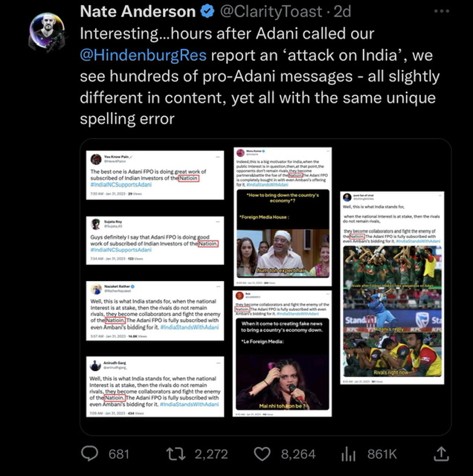Open the three-dot more options menu
Viewport: 473px width, 476px height.
coord(442,11)
